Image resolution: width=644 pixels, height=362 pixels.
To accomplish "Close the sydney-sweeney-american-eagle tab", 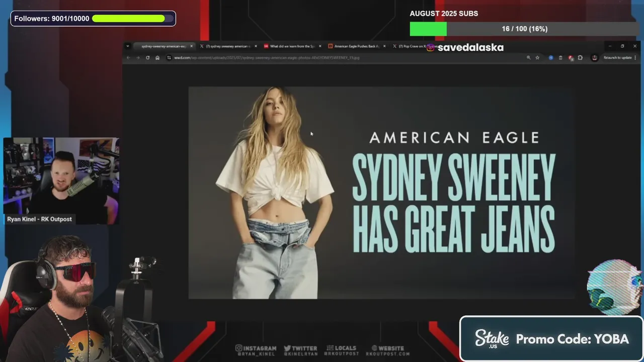I will [191, 46].
